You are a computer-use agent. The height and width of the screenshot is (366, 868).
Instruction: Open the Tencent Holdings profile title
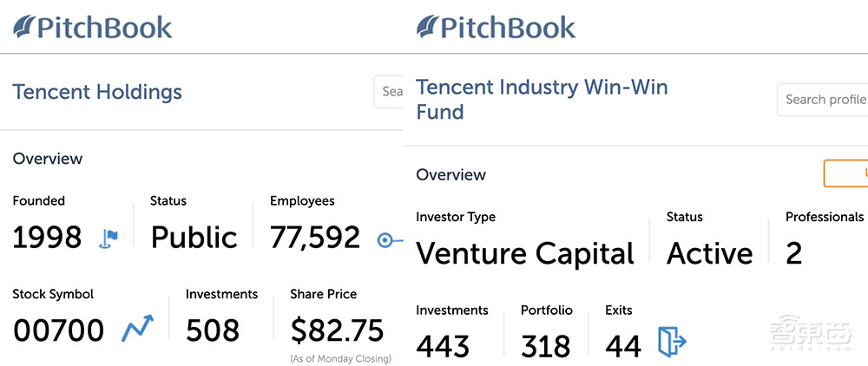[x=97, y=92]
